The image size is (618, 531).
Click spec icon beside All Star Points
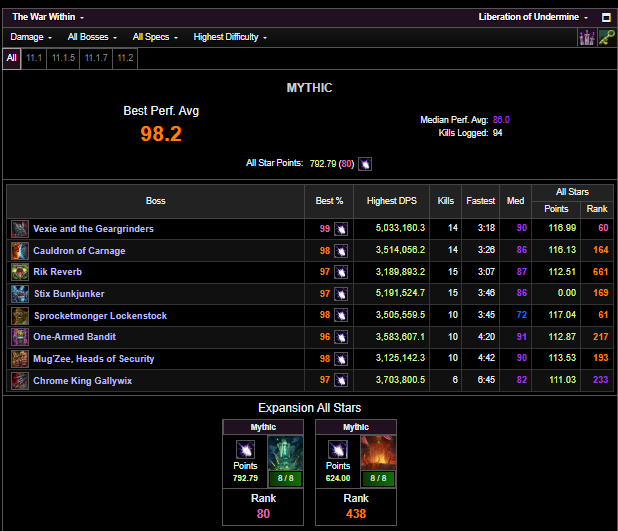pos(365,164)
